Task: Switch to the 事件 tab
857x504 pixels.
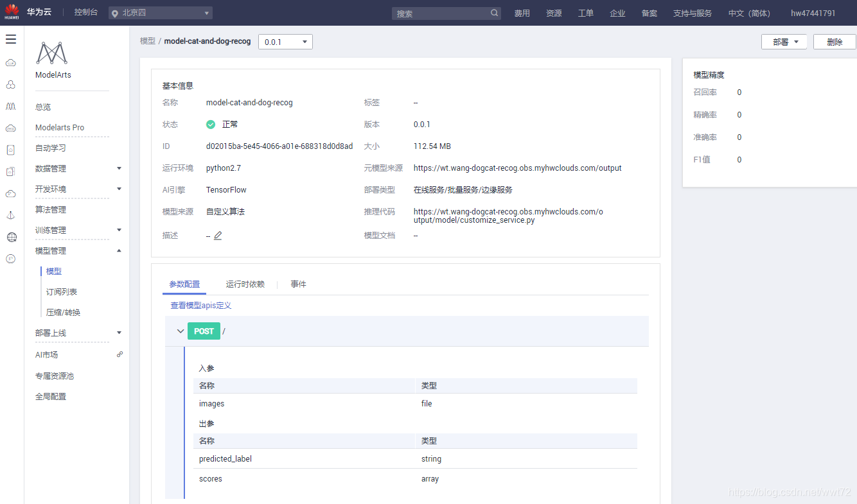Action: click(298, 284)
